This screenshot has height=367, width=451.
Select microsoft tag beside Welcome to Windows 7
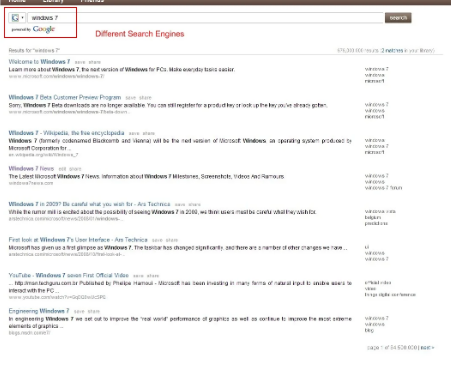(x=374, y=81)
